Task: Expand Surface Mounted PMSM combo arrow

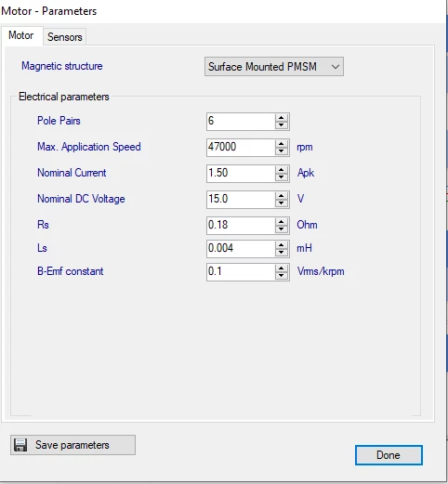Action: pos(336,67)
